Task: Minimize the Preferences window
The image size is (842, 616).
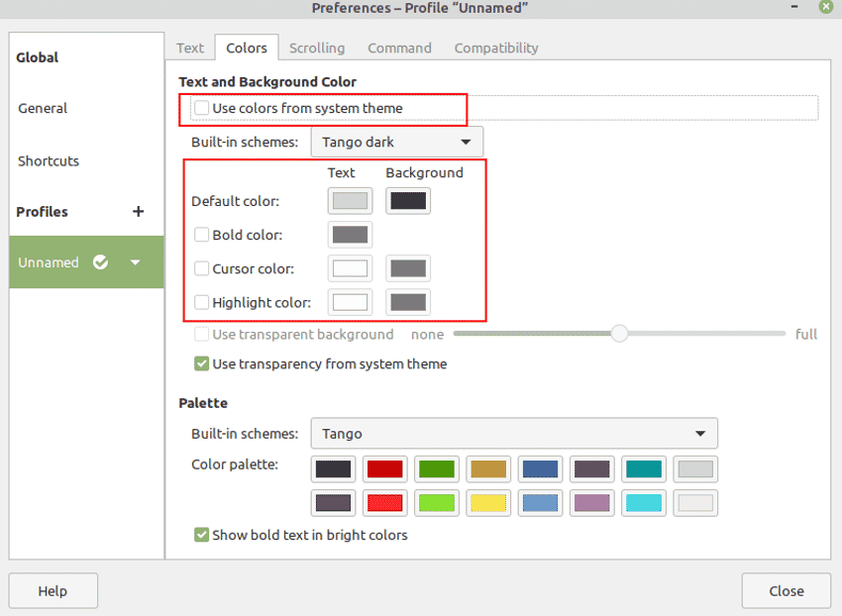Action: (x=794, y=7)
